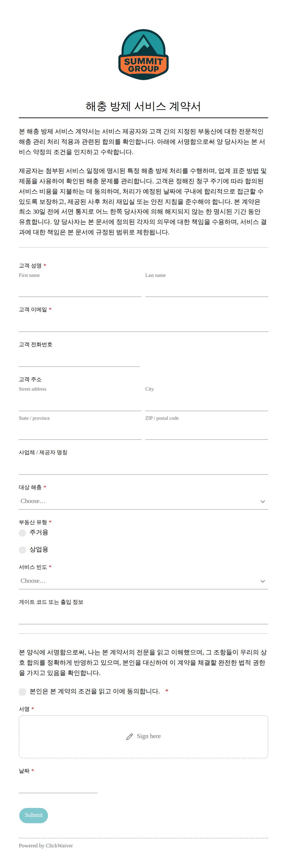The image size is (287, 868).
Task: Click the Sign here signature area
Action: pyautogui.click(x=143, y=737)
